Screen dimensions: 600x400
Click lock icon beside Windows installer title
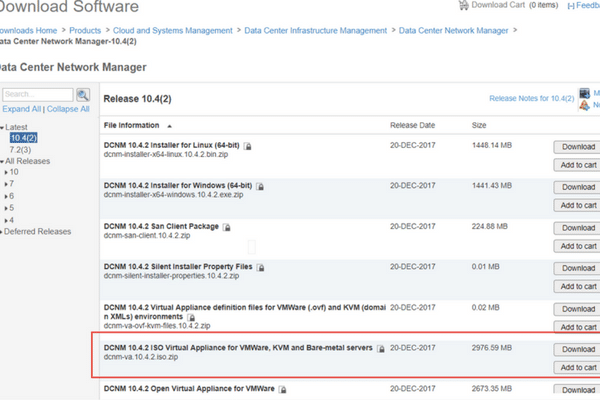point(260,187)
